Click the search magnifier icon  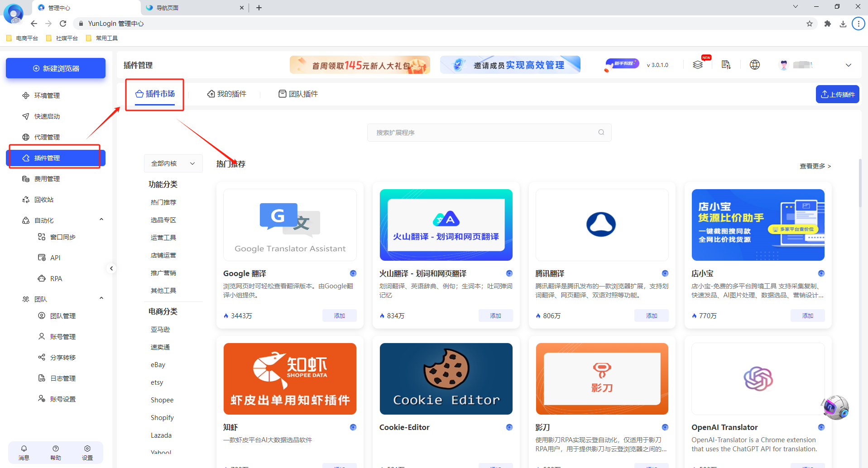click(601, 133)
